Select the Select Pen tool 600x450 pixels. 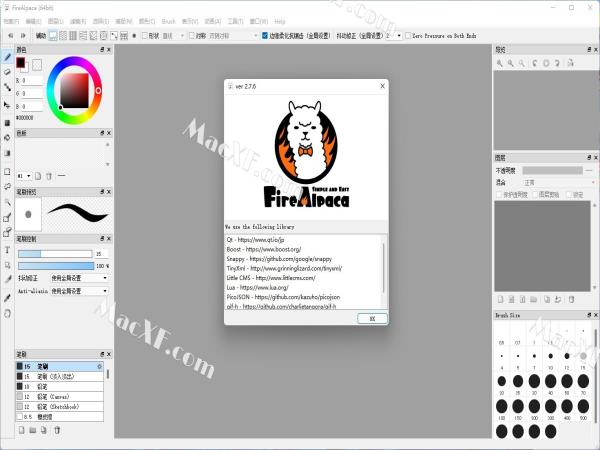[x=7, y=218]
